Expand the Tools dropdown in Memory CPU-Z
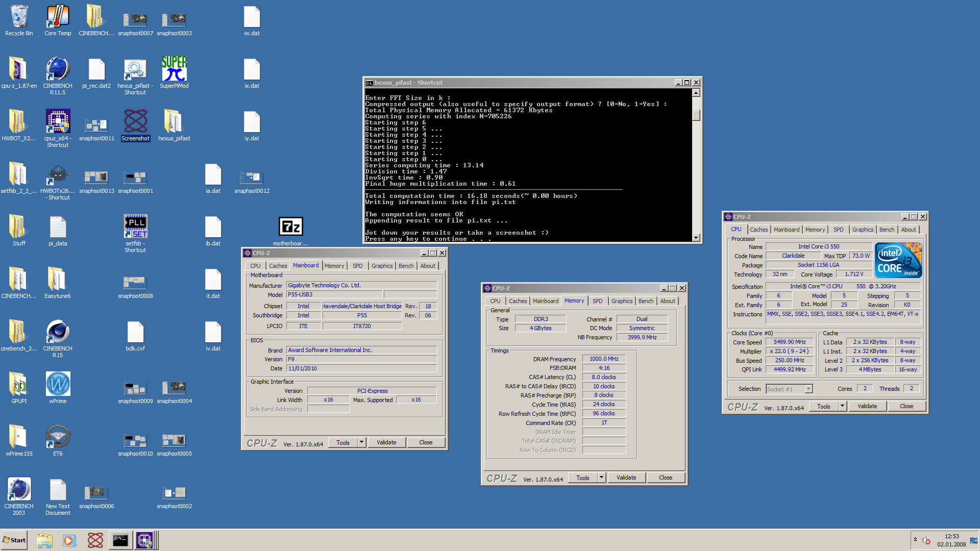The width and height of the screenshot is (980, 551). (601, 478)
